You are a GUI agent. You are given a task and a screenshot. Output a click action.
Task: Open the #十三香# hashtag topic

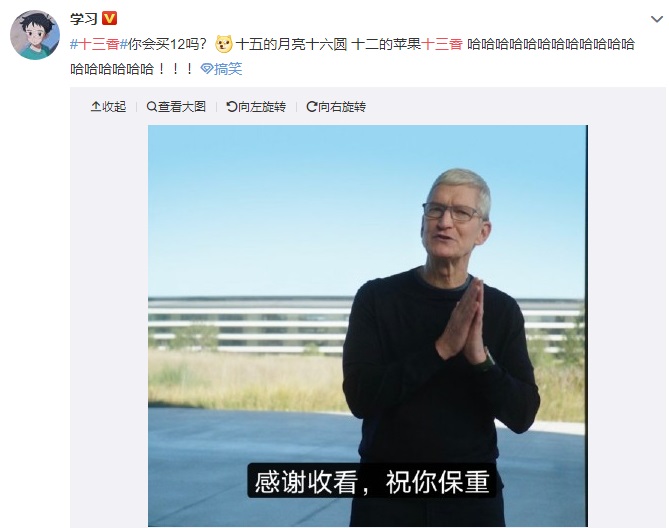tap(99, 44)
